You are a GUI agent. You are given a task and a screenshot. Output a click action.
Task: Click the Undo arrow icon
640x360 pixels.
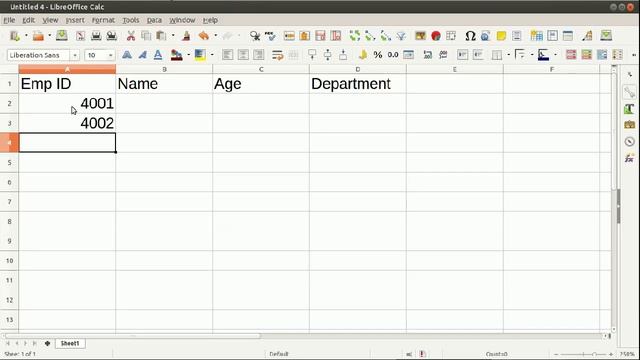pyautogui.click(x=203, y=36)
